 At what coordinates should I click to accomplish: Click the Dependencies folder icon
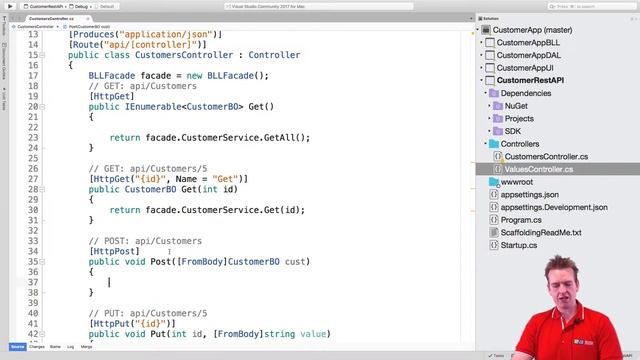[x=494, y=93]
